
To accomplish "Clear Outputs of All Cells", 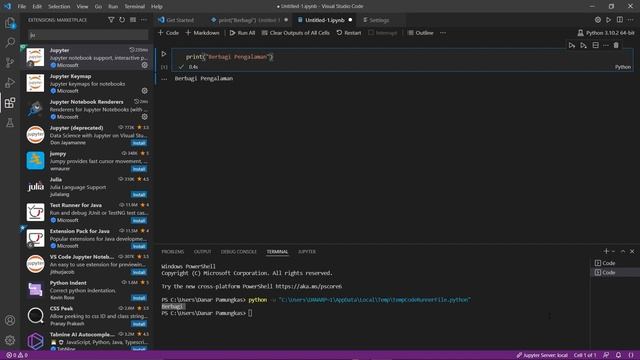I will point(296,33).
